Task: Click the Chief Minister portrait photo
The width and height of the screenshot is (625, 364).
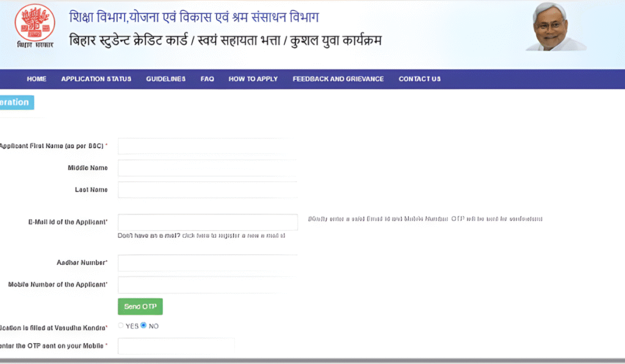Action: (x=554, y=27)
